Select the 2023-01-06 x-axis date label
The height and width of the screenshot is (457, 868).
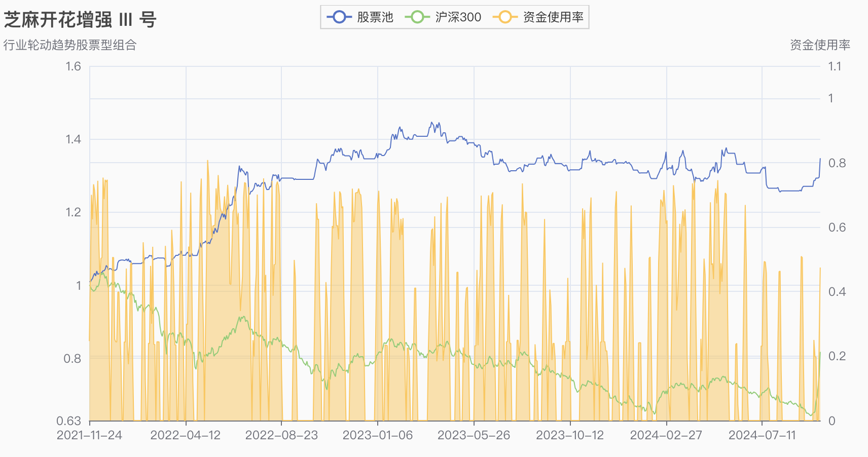[378, 435]
